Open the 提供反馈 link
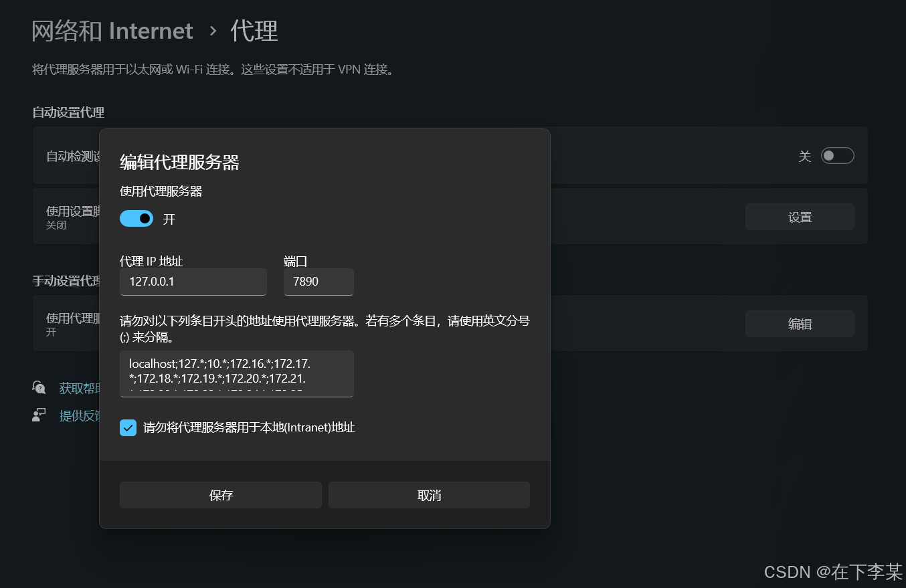The height and width of the screenshot is (588, 906). (x=79, y=415)
